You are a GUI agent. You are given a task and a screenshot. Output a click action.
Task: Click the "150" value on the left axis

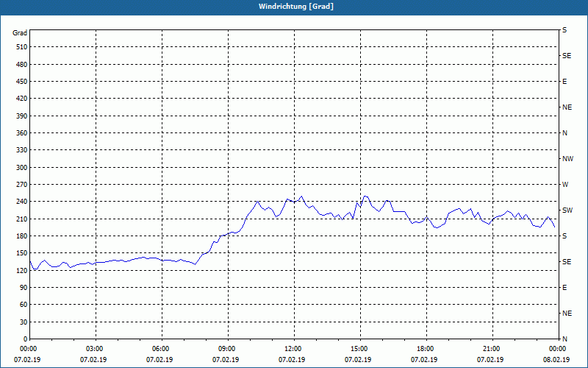pos(22,253)
